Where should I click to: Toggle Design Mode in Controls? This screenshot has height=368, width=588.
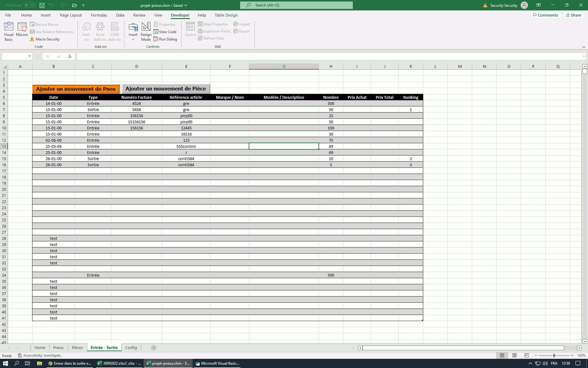[146, 31]
